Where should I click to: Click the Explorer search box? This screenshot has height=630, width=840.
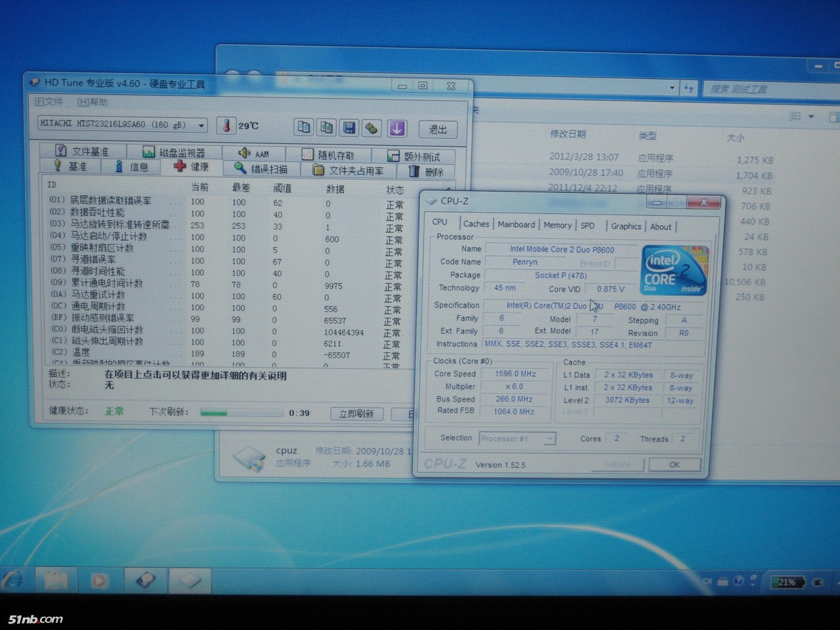pos(771,89)
